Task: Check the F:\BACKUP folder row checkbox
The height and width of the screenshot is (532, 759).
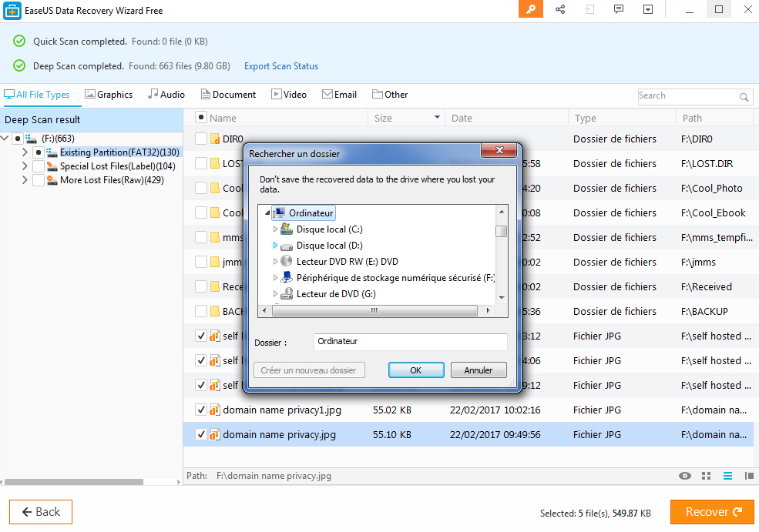Action: point(201,311)
